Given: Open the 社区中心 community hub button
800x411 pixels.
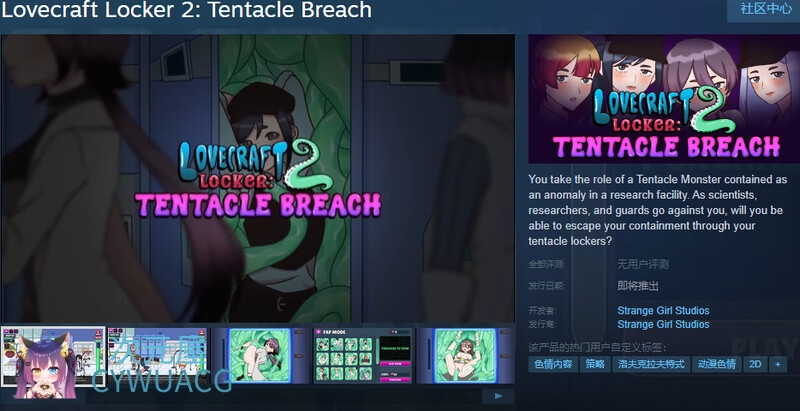Looking at the screenshot, I should tap(764, 10).
